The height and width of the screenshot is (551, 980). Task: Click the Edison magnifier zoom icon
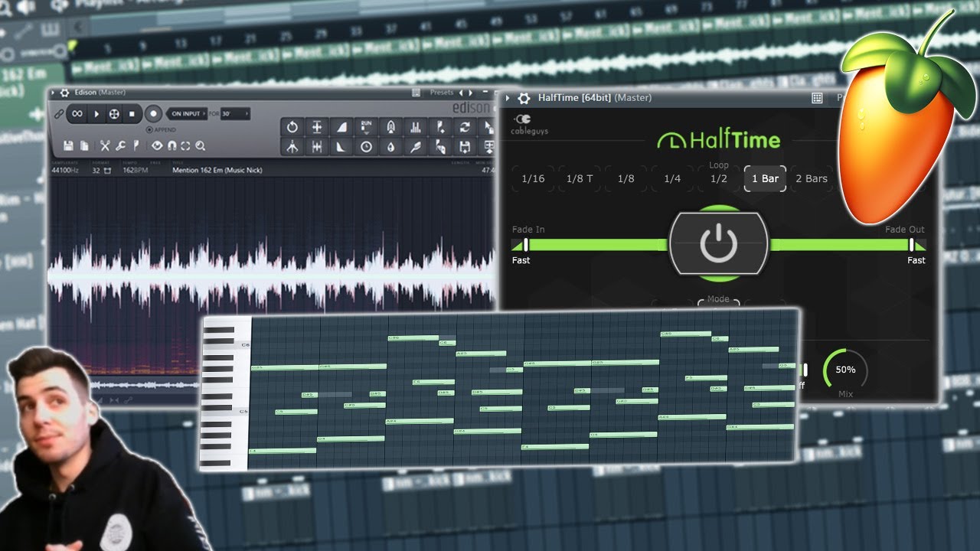click(201, 146)
